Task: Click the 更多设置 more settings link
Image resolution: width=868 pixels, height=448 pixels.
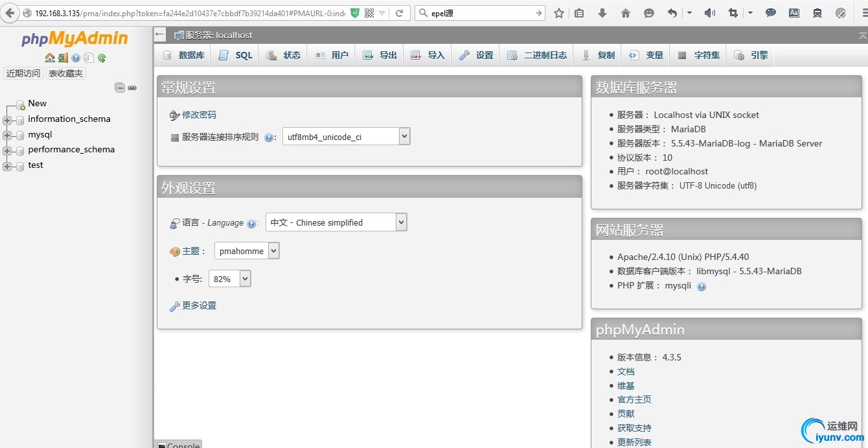Action: [x=199, y=305]
